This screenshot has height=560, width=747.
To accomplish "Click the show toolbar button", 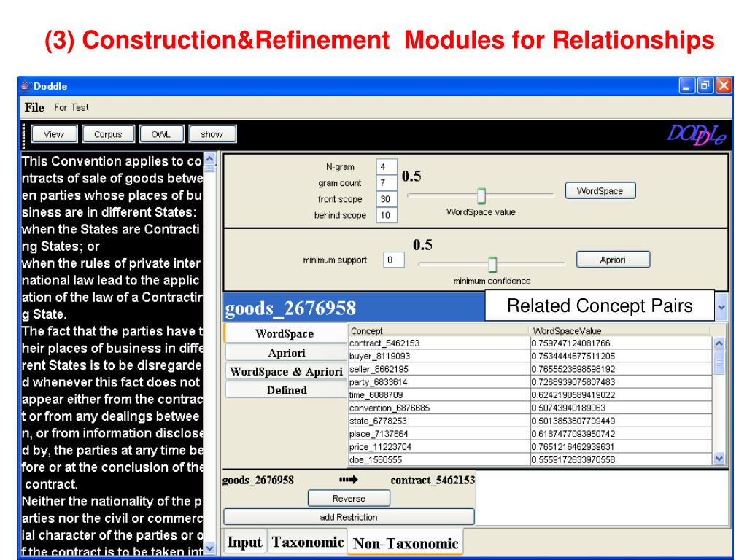I will (212, 134).
